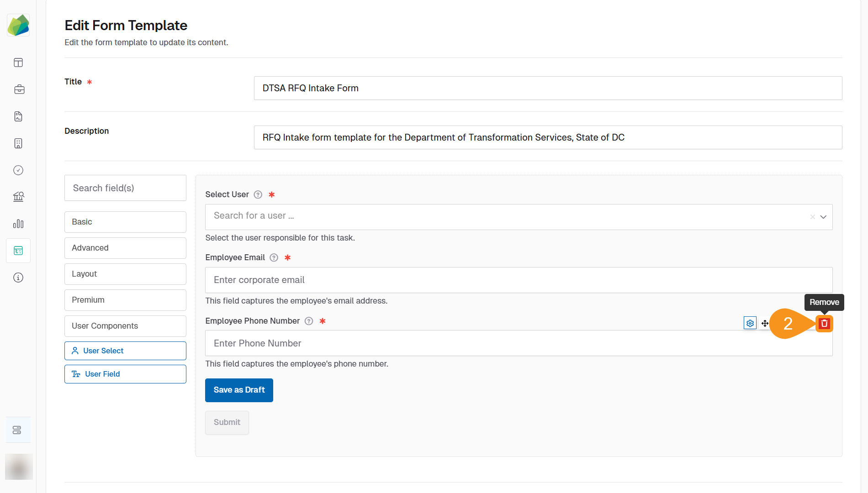The width and height of the screenshot is (868, 493).
Task: Click inside the Search field(s) box
Action: (x=125, y=188)
